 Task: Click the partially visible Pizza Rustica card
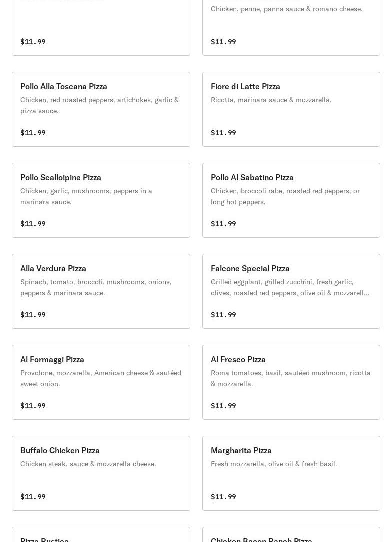coord(101,534)
